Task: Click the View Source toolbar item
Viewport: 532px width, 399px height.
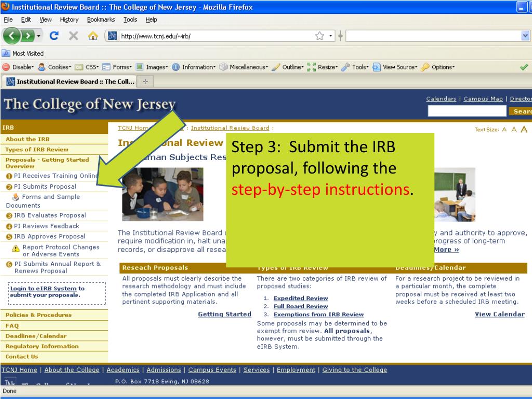Action: click(395, 67)
